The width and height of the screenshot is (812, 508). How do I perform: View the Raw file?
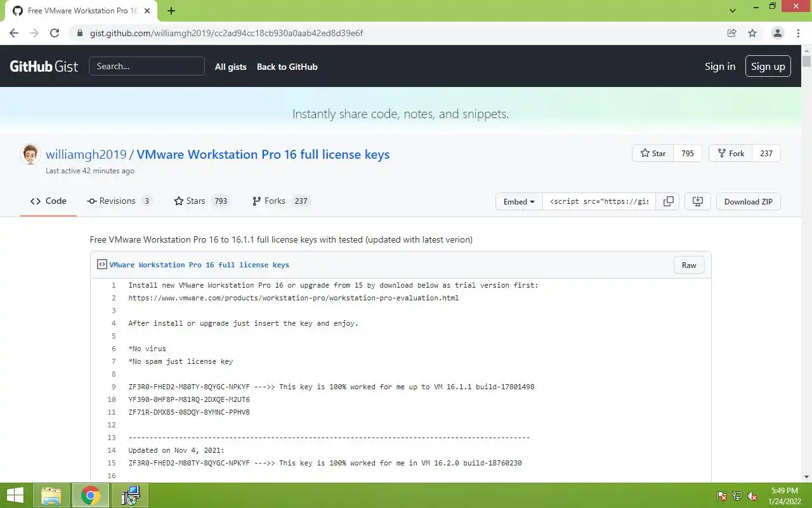tap(689, 265)
